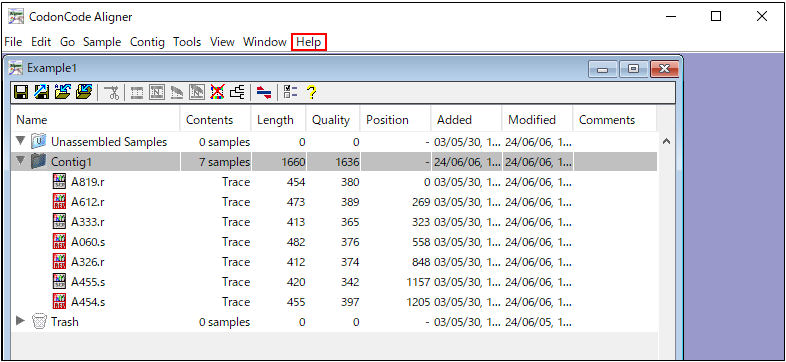Click the Contig1 folder icon

[x=38, y=161]
